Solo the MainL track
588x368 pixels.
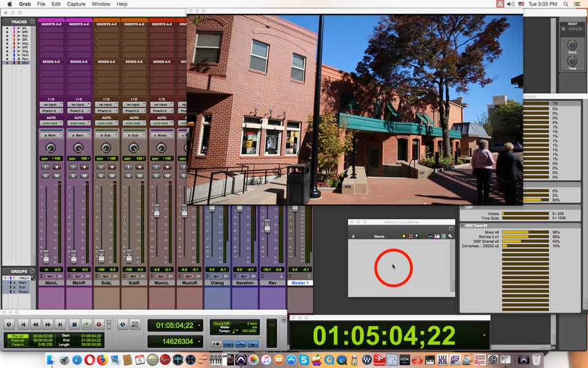click(x=45, y=176)
